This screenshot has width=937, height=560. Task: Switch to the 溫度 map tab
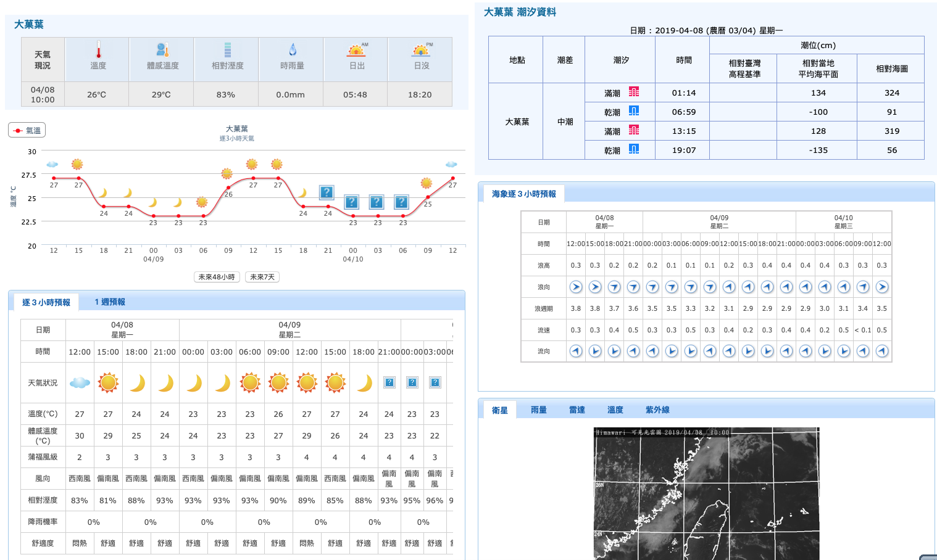coord(615,410)
